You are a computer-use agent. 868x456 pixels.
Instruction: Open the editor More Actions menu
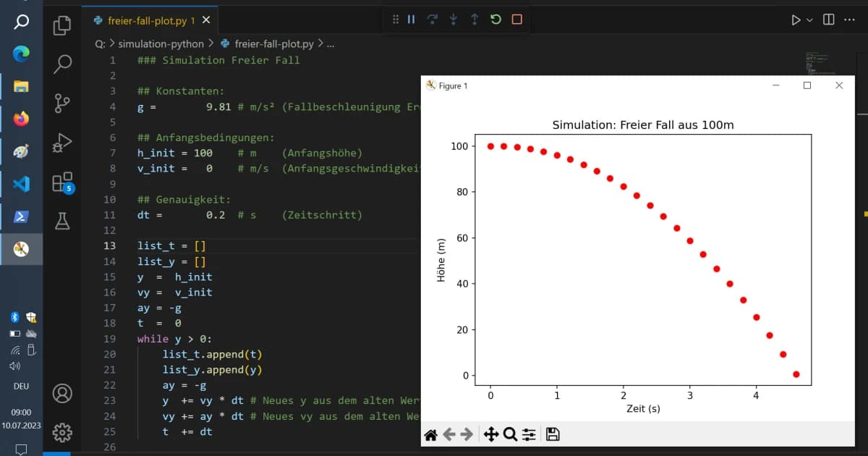tap(851, 20)
